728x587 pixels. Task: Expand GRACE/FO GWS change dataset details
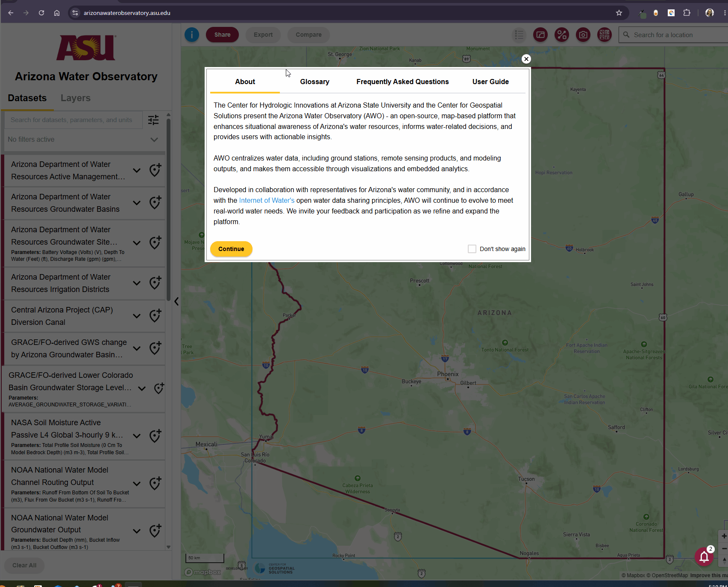coord(137,348)
